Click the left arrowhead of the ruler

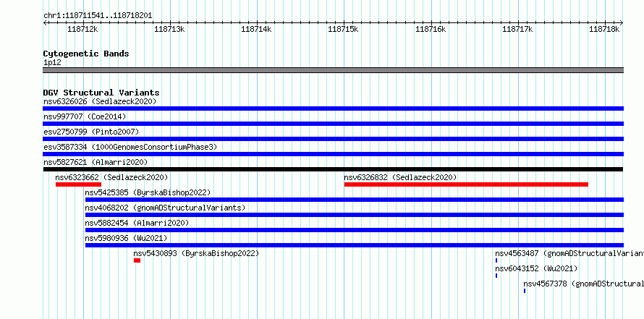pyautogui.click(x=45, y=23)
